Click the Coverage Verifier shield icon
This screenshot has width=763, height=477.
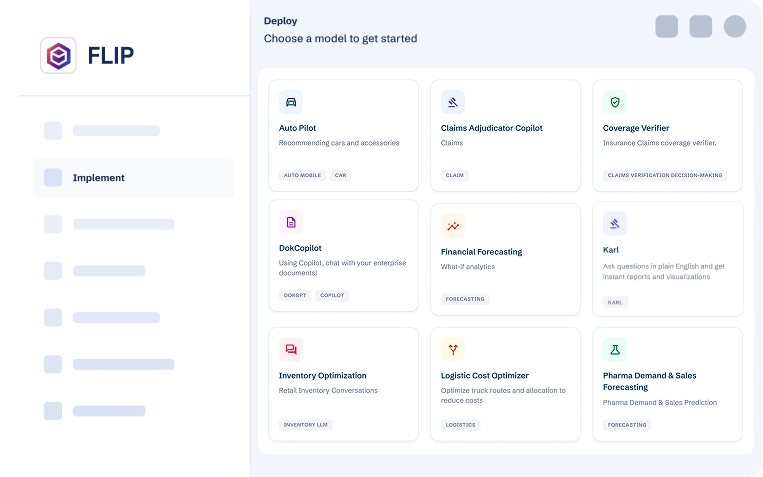click(x=615, y=102)
